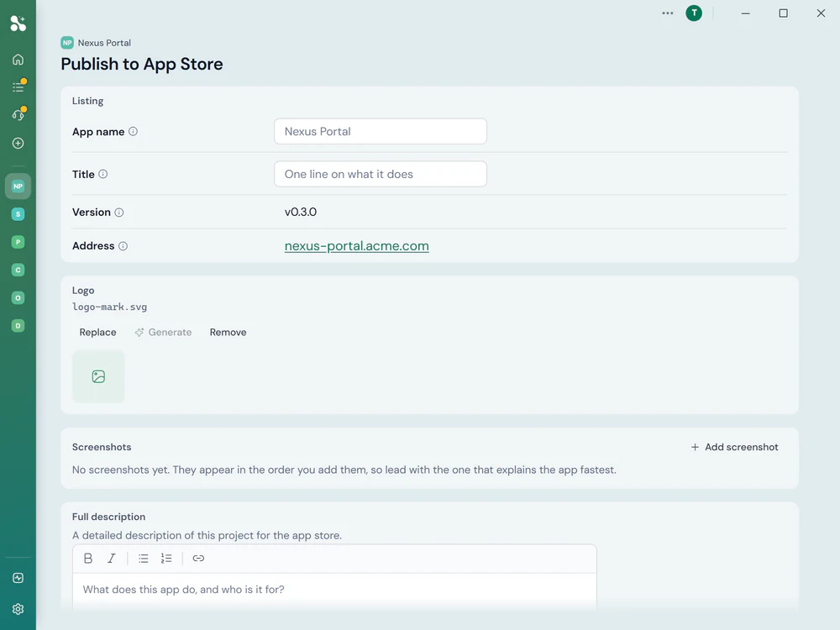
Task: Open the headset support icon in sidebar
Action: [x=18, y=114]
